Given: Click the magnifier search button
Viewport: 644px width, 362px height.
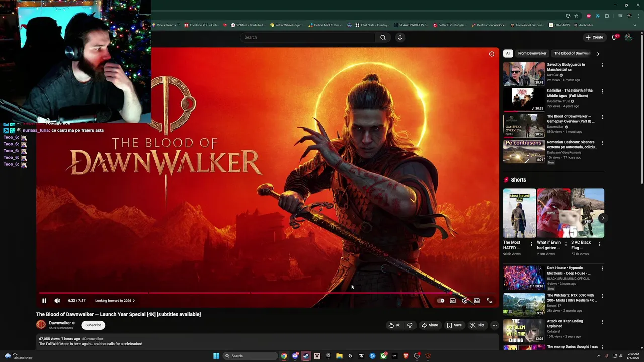Looking at the screenshot, I should tap(383, 37).
